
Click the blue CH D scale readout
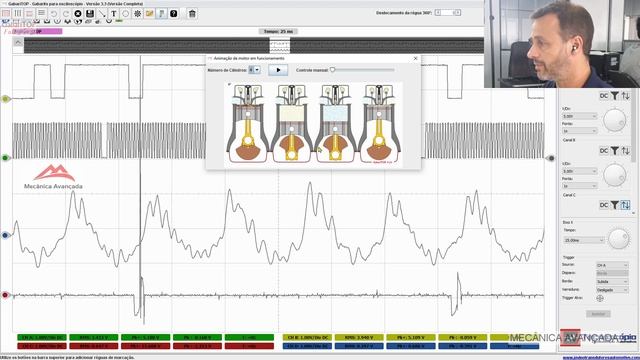[307, 346]
